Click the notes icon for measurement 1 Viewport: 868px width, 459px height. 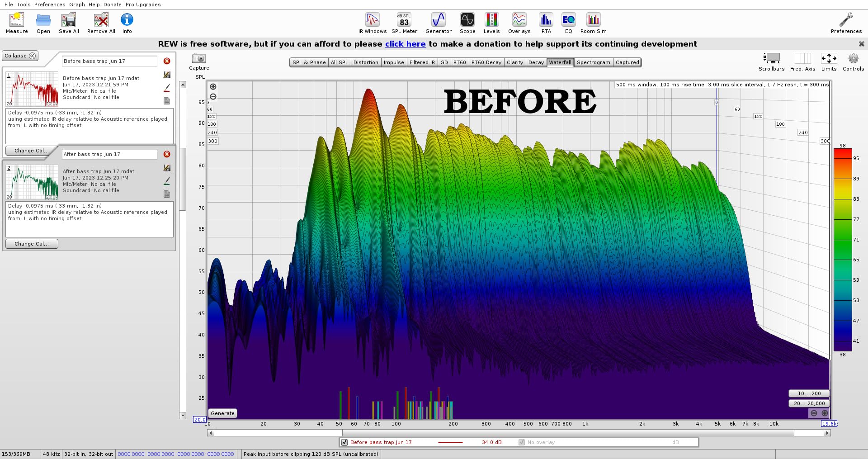[x=167, y=101]
